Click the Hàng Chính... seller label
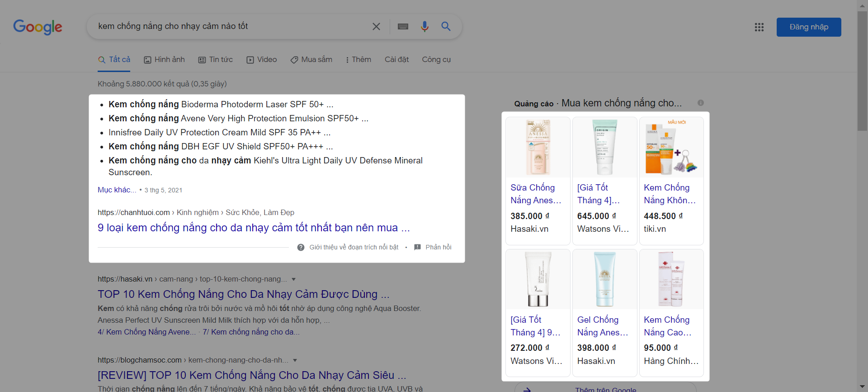 [671, 361]
